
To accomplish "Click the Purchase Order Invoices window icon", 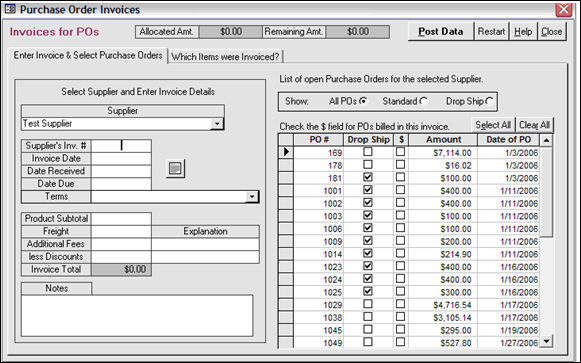I will [10, 9].
